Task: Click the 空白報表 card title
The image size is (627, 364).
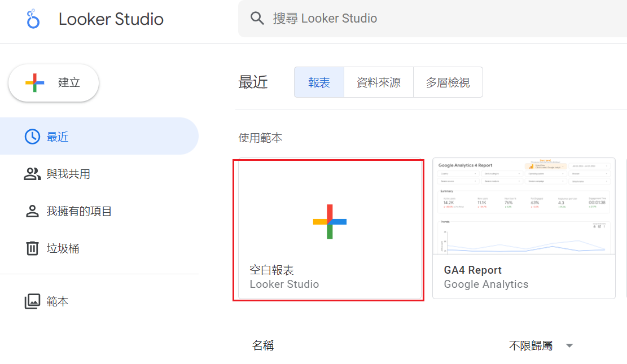Action: coord(272,270)
